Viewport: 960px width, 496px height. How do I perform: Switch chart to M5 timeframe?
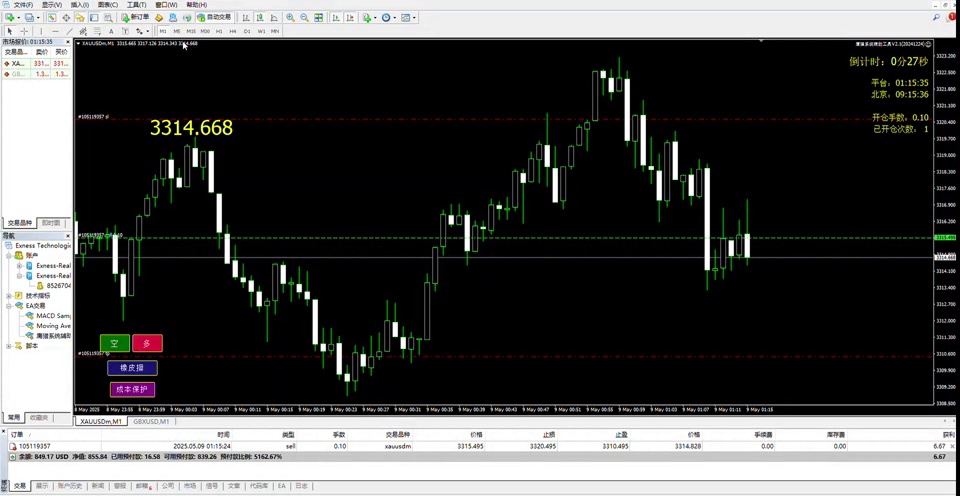point(177,31)
